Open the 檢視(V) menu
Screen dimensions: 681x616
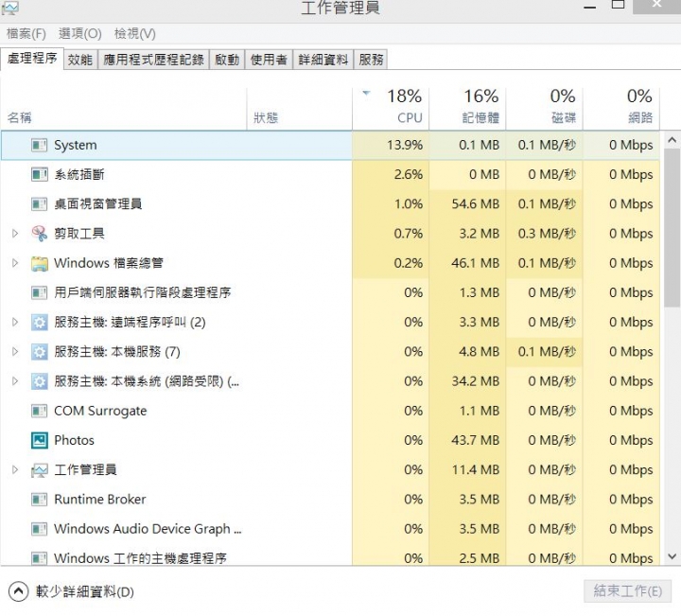click(x=134, y=33)
